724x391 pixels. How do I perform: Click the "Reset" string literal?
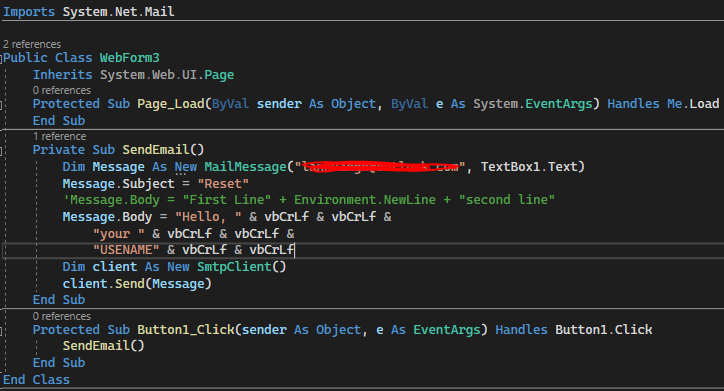(223, 184)
